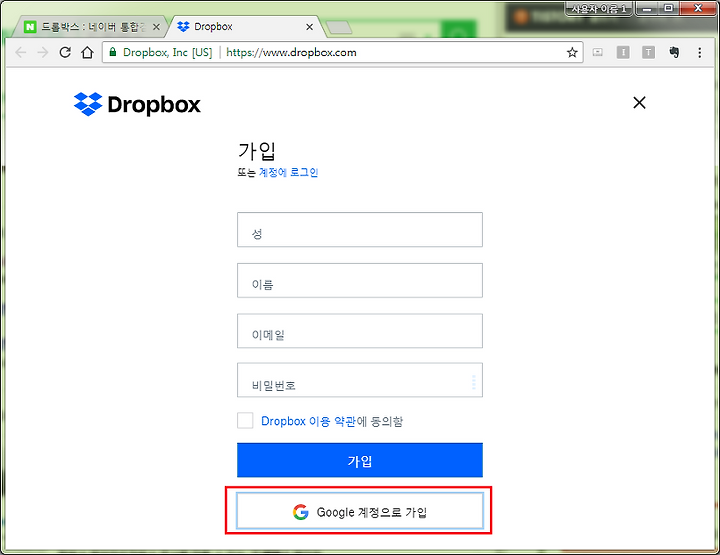The height and width of the screenshot is (555, 720).
Task: Click the blue 가입 button
Action: pos(360,460)
